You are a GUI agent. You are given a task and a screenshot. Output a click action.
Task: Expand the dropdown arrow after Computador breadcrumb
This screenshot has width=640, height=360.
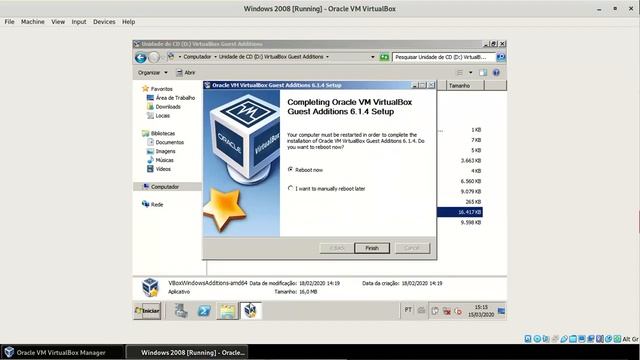click(x=215, y=57)
